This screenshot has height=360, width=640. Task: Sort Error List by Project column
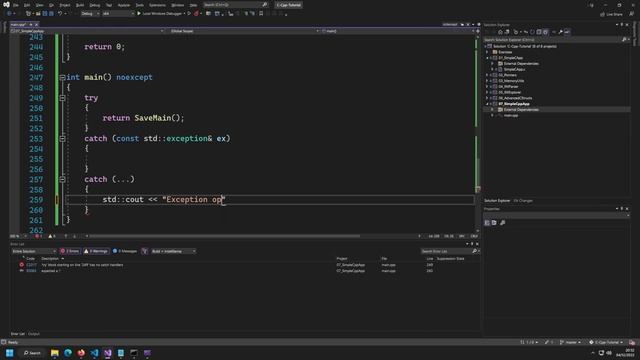click(x=342, y=259)
